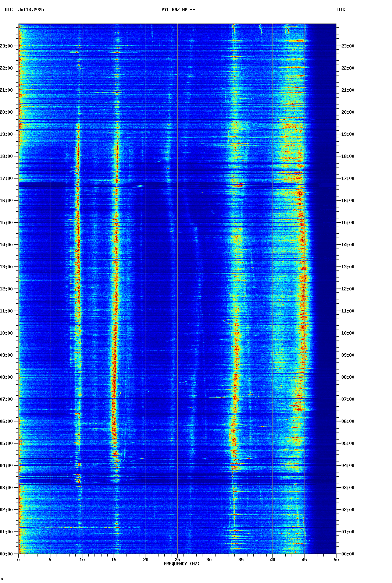This screenshot has height=583, width=392.
Task: Click the left-axis 00:00 time label
Action: [x=6, y=554]
